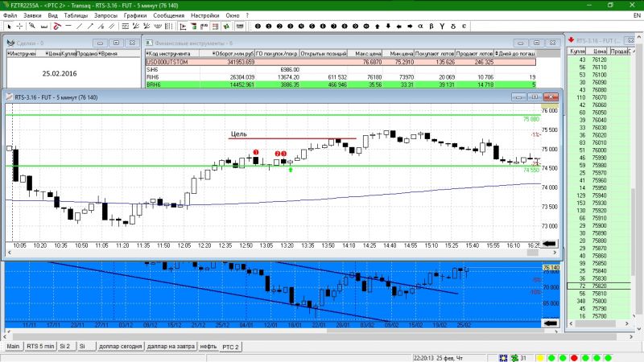Switch to the Si 2 tab
This screenshot has width=644, height=362.
(x=65, y=346)
